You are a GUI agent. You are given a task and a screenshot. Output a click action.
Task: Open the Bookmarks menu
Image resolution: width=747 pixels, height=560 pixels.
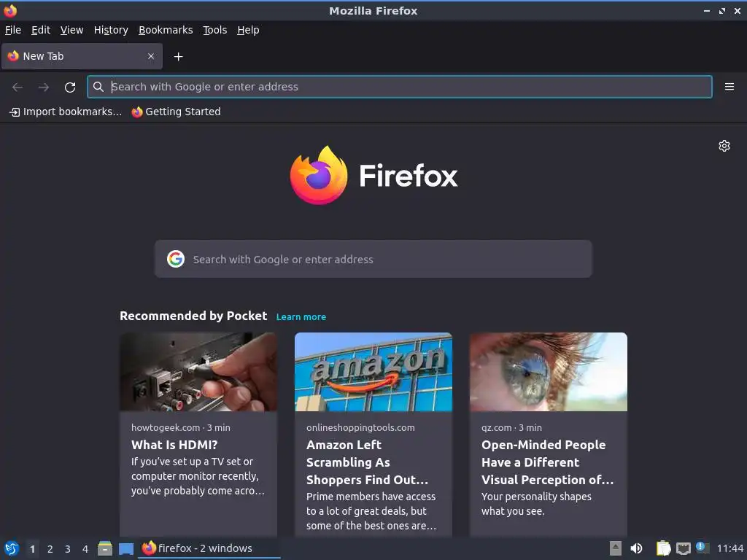[x=166, y=30]
